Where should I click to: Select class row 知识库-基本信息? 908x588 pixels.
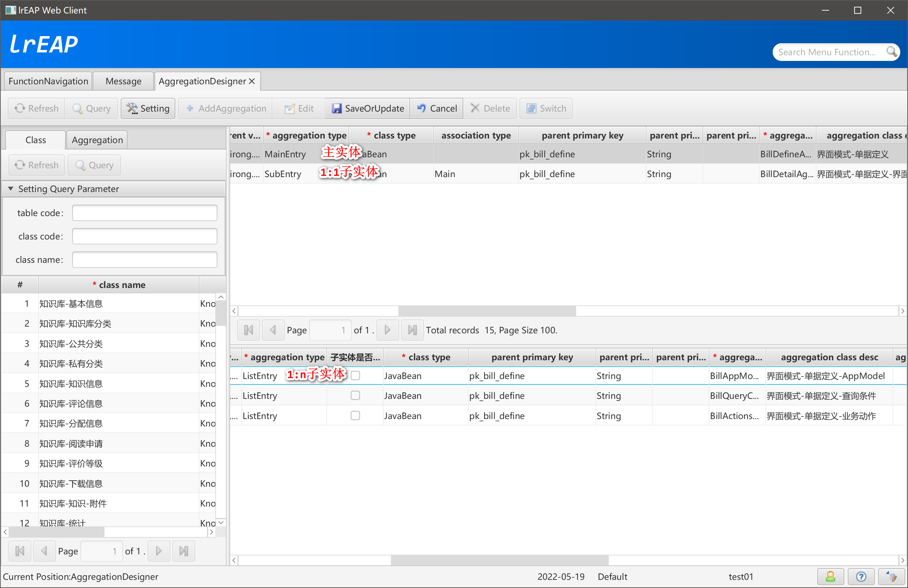(109, 304)
